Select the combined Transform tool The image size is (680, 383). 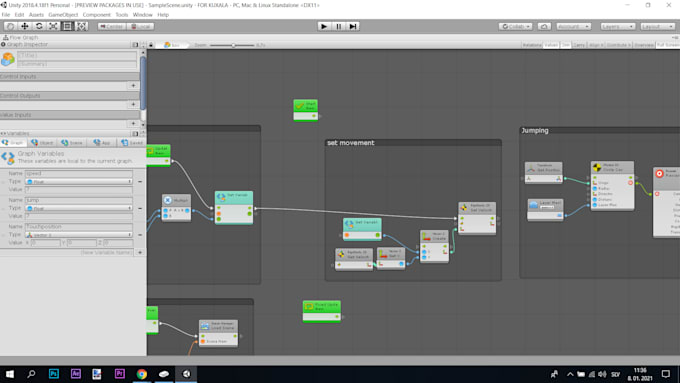[82, 26]
